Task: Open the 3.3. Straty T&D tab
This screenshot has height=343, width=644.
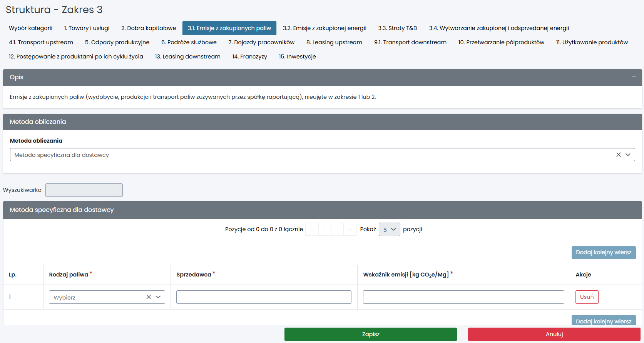Action: 397,28
